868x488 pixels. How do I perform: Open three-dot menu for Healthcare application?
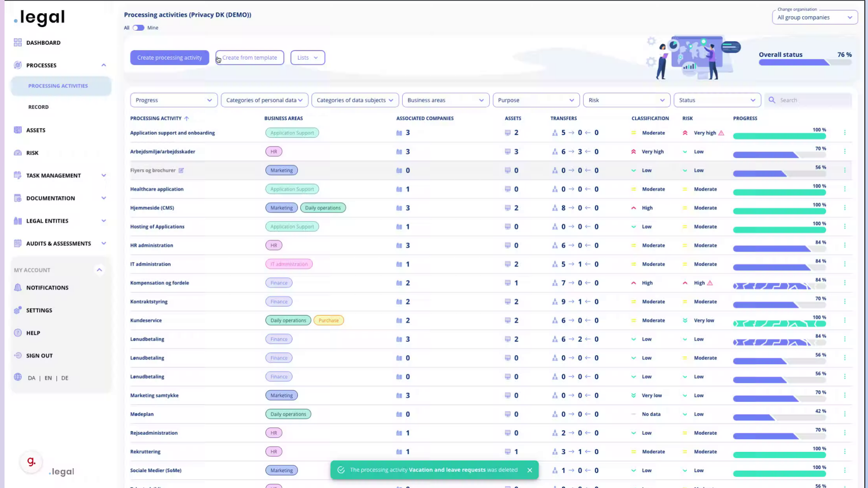tap(844, 189)
